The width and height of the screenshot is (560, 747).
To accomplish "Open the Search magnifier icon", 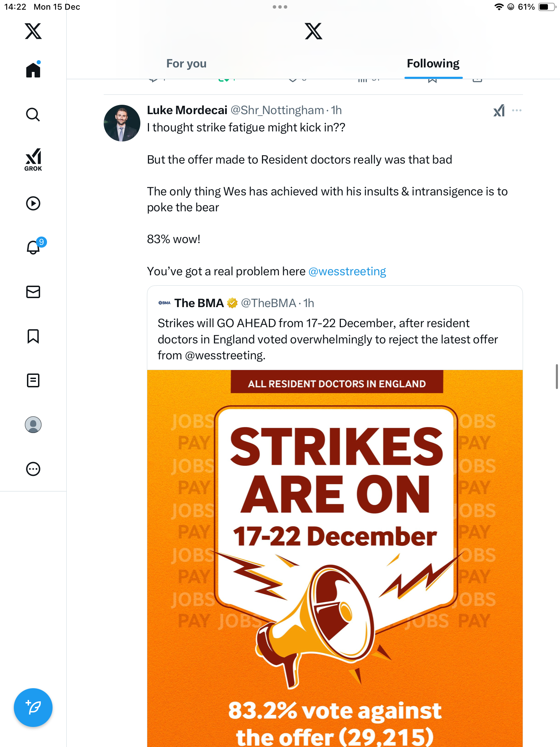I will pyautogui.click(x=33, y=114).
